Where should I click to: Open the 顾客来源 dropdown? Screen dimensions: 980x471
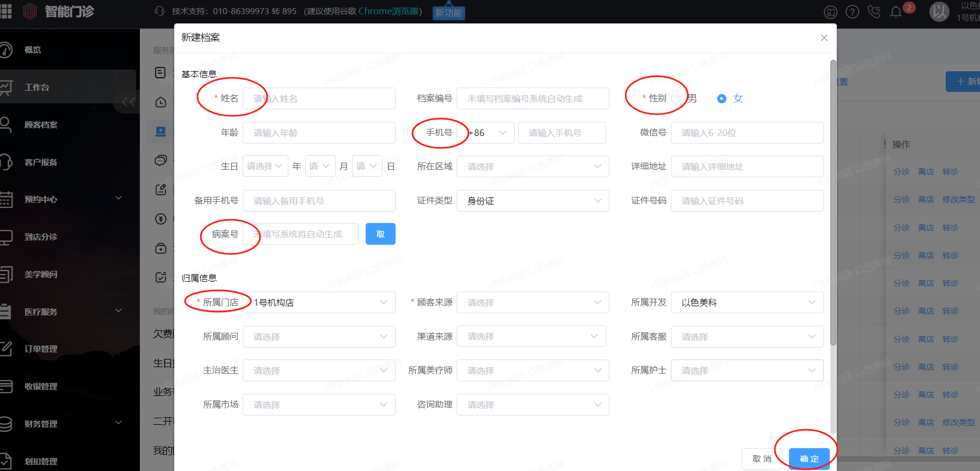pos(532,302)
